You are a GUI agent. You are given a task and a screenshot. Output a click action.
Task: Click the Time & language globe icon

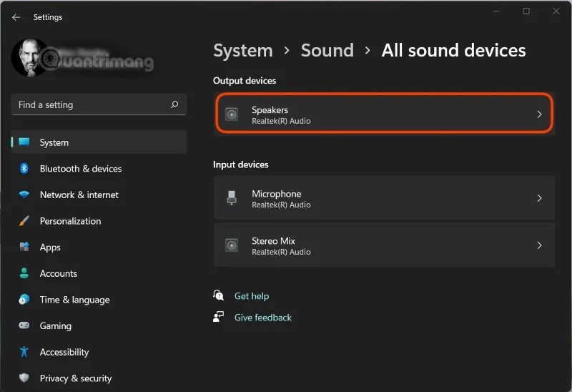tap(24, 299)
